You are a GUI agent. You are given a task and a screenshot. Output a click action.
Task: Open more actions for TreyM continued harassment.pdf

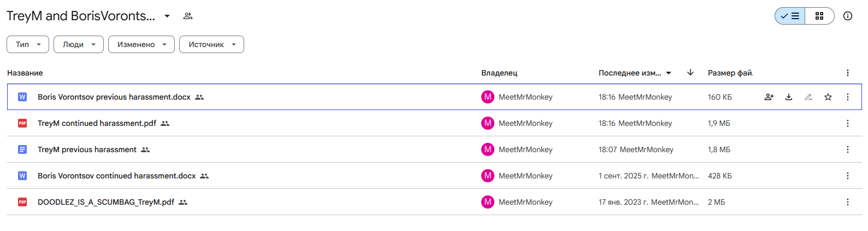(848, 123)
